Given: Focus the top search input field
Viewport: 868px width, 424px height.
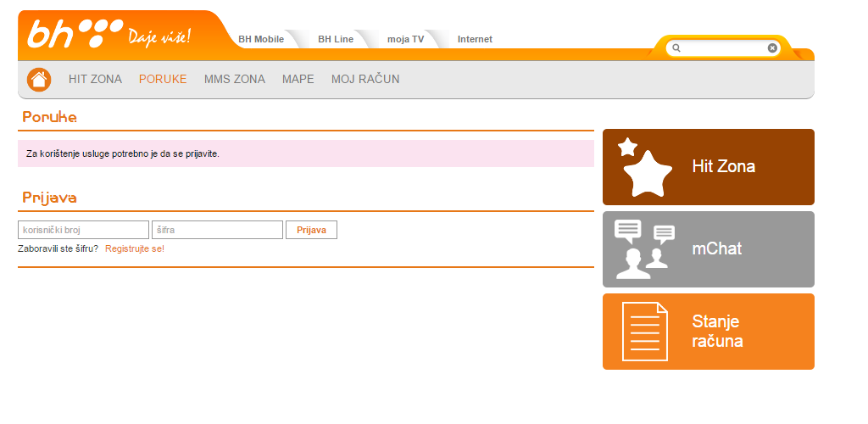Looking at the screenshot, I should pos(723,48).
